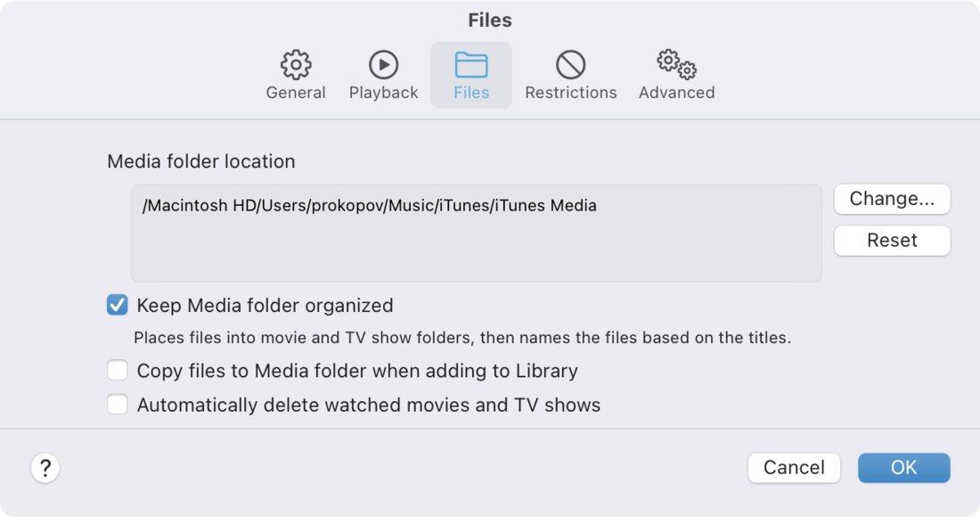Go to the Advanced tab label
Image resolution: width=980 pixels, height=517 pixels.
pyautogui.click(x=677, y=93)
